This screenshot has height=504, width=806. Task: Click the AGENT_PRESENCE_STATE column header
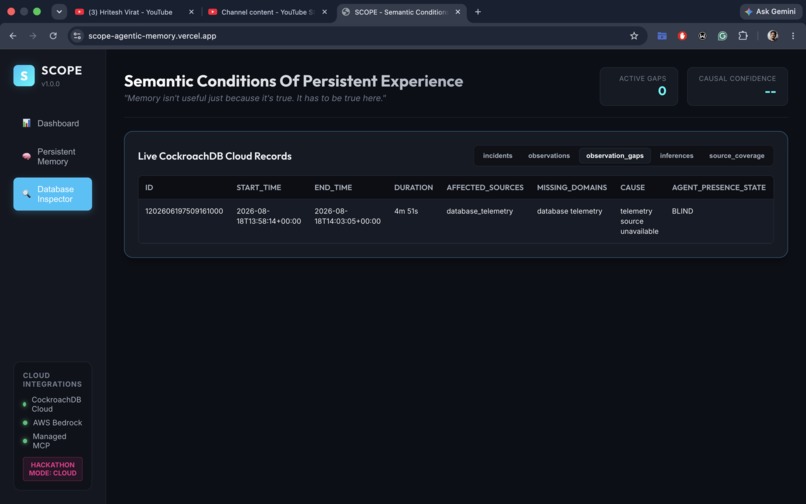coord(719,188)
